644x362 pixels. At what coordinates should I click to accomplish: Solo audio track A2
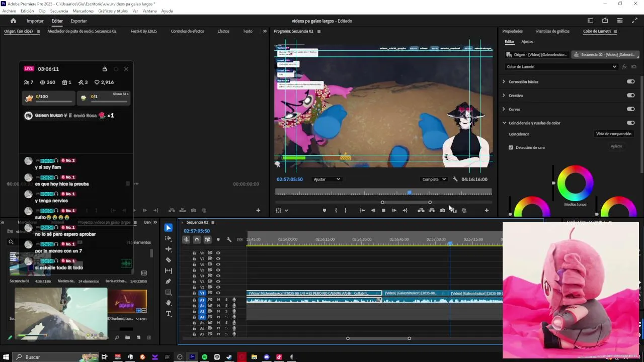(226, 306)
